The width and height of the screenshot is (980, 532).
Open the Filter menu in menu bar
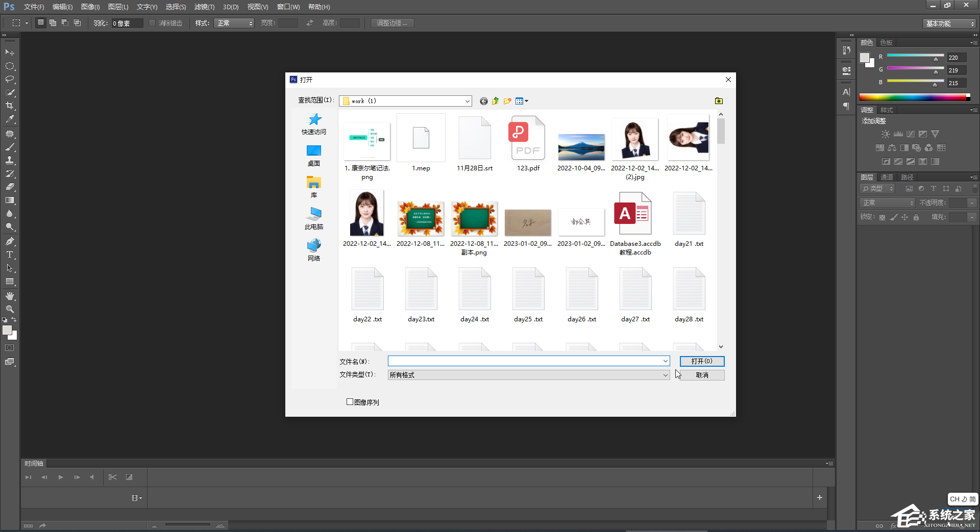[x=204, y=7]
